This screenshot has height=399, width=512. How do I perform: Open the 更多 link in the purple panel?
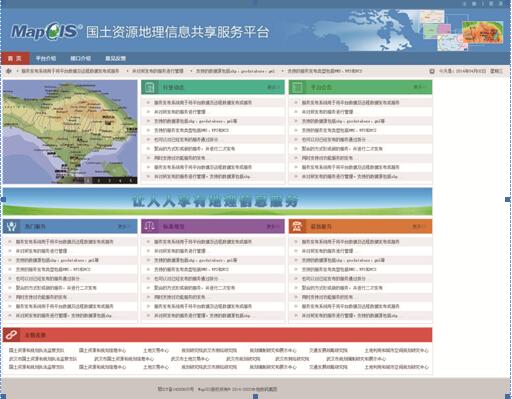pyautogui.click(x=273, y=227)
